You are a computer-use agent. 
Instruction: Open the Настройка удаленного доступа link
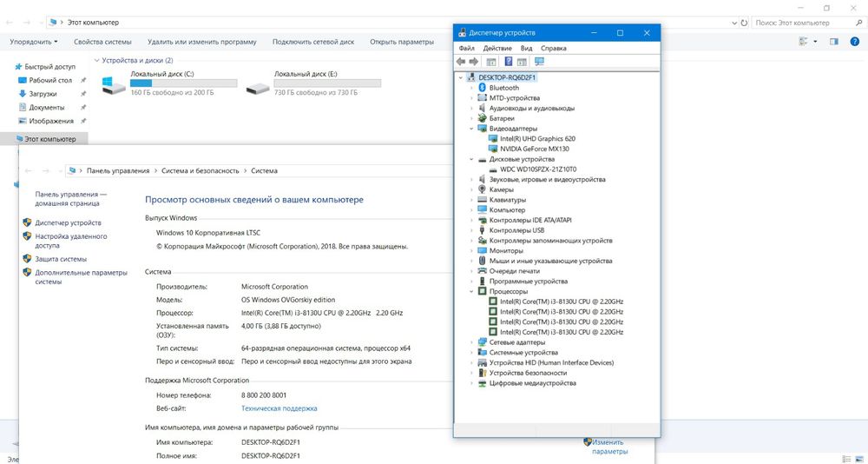71,241
